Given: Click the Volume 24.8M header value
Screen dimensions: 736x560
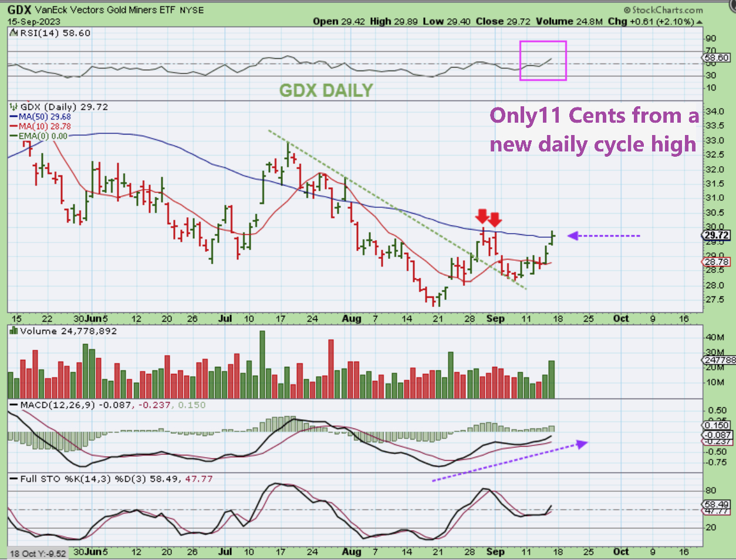Looking at the screenshot, I should point(569,21).
